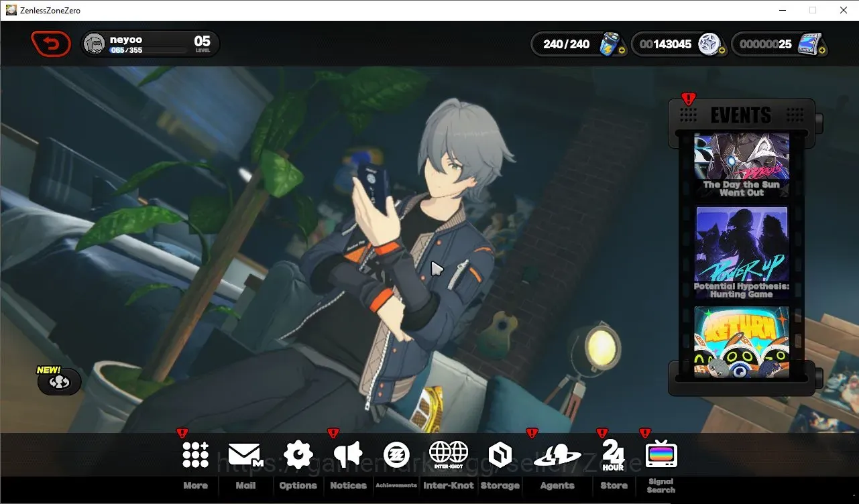The image size is (859, 504).
Task: Open the Inter-Knot globe icon
Action: coord(448,455)
